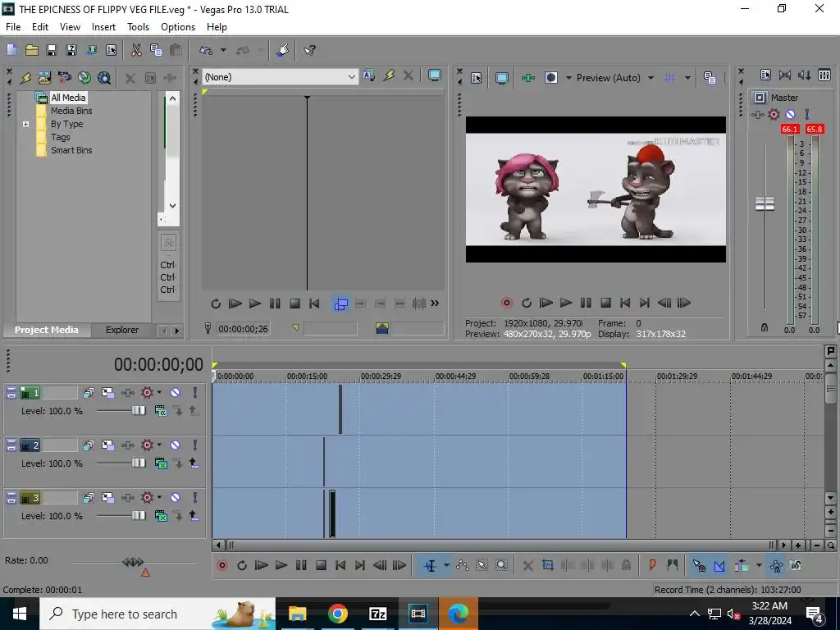Click the Cut scissors icon in the main toolbar
The image size is (840, 630).
point(136,50)
